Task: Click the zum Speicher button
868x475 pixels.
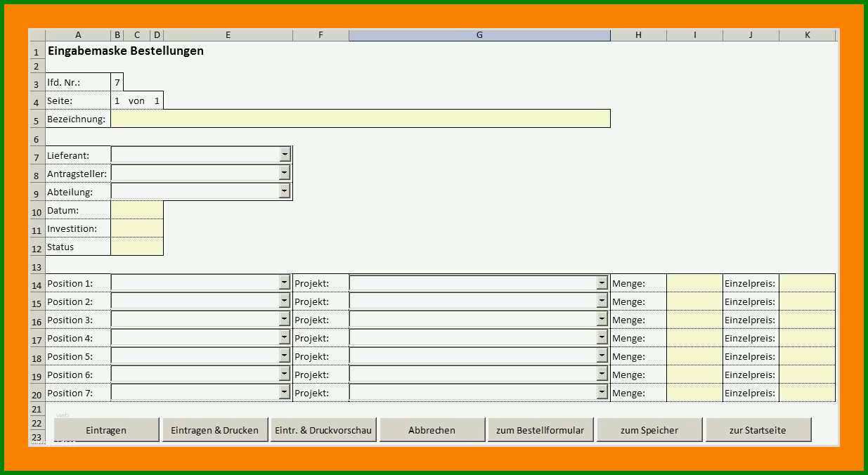Action: [x=649, y=430]
